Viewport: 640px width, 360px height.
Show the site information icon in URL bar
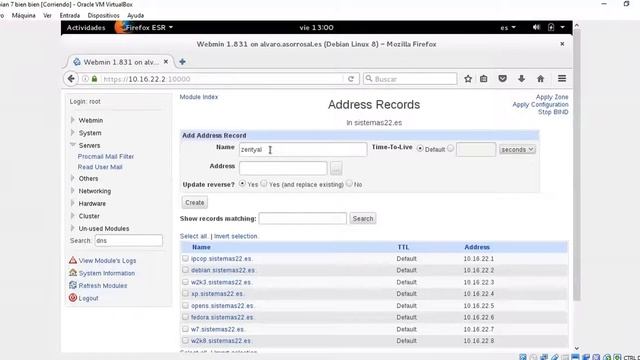click(x=85, y=79)
